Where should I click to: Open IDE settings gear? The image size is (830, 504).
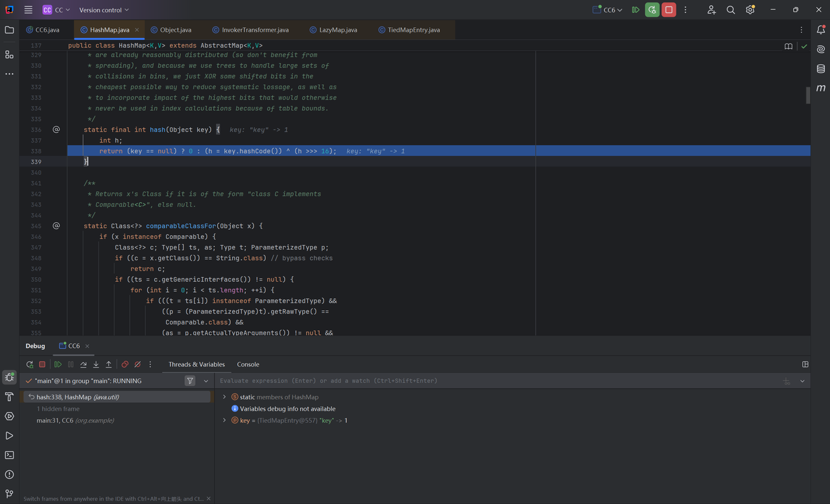pos(750,10)
